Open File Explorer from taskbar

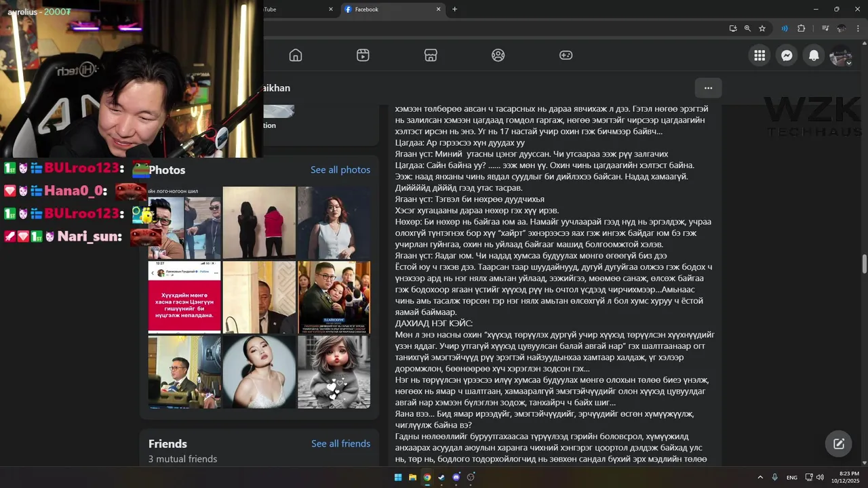(x=412, y=477)
